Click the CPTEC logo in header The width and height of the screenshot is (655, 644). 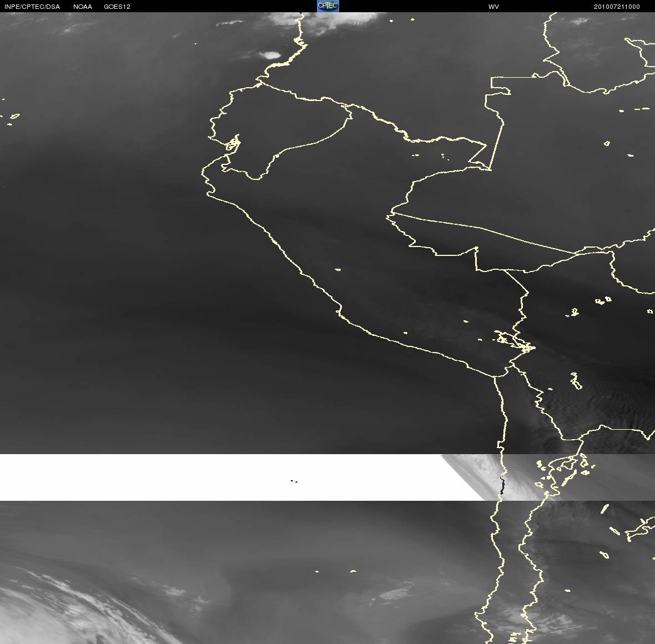327,6
